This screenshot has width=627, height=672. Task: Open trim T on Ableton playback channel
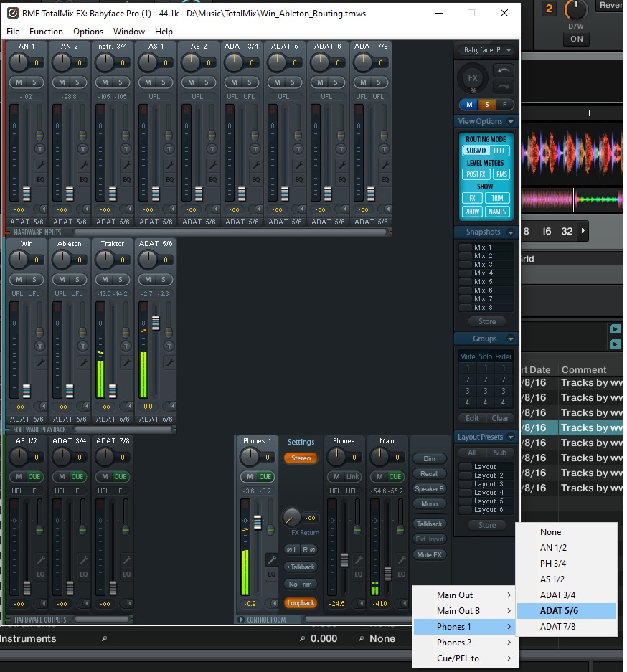coord(82,346)
